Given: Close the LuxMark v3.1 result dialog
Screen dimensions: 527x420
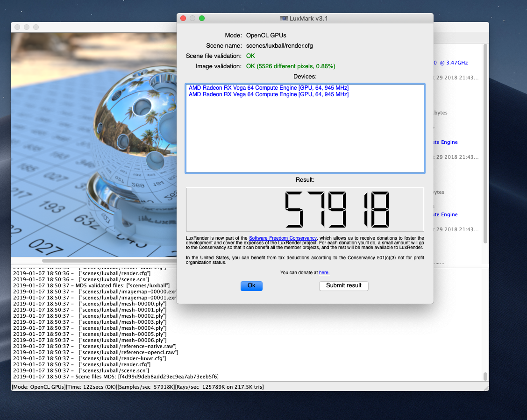Looking at the screenshot, I should click(183, 18).
